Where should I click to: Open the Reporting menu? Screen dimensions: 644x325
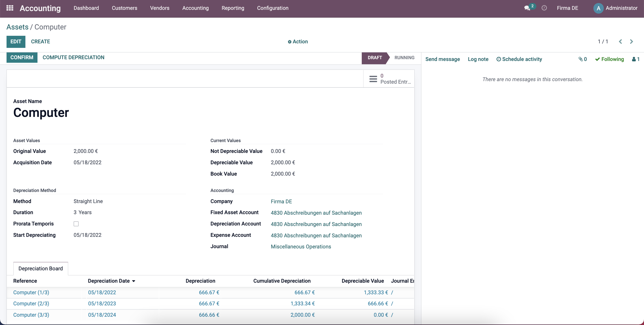233,8
